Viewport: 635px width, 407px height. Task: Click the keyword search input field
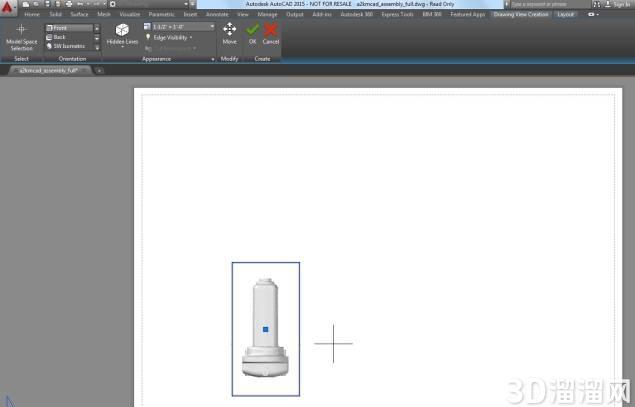(x=549, y=4)
